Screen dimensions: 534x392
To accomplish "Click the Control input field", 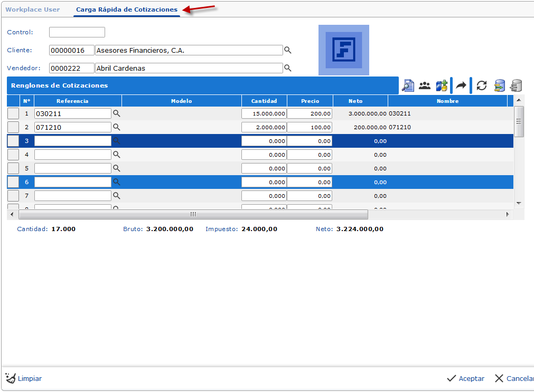I will (x=77, y=33).
